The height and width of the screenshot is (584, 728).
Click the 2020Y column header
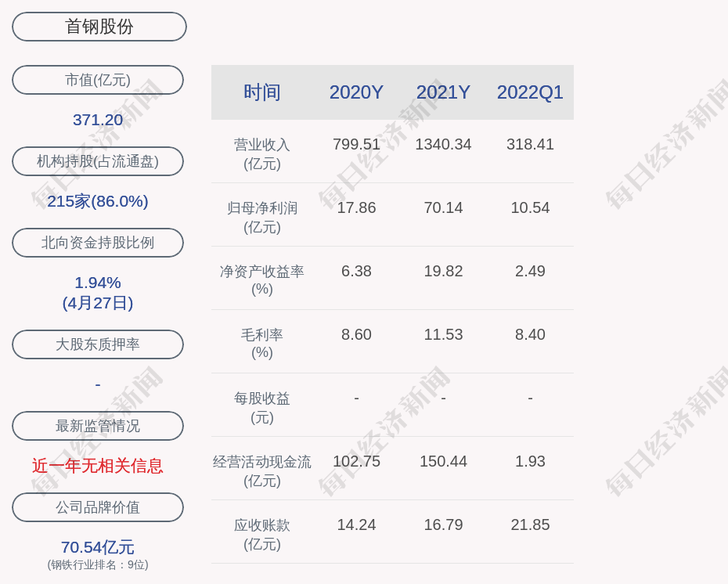coord(356,92)
